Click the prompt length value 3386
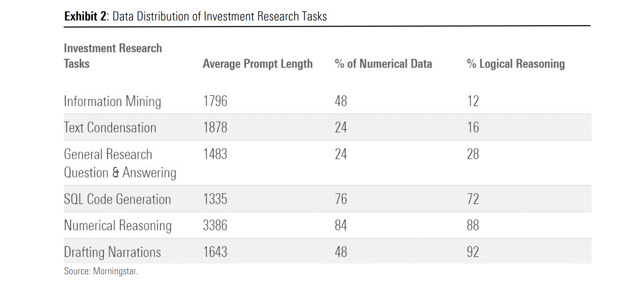Image resolution: width=644 pixels, height=286 pixels. (215, 225)
